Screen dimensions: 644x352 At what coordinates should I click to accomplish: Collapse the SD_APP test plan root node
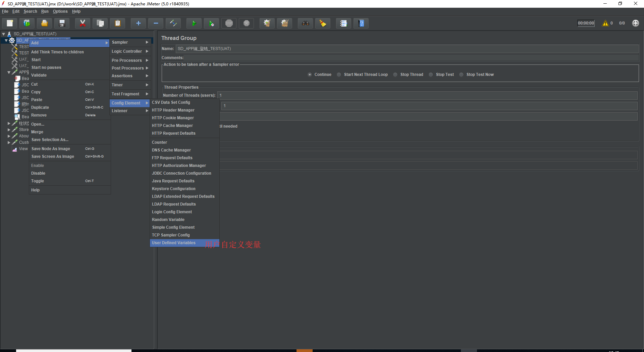[x=3, y=34]
